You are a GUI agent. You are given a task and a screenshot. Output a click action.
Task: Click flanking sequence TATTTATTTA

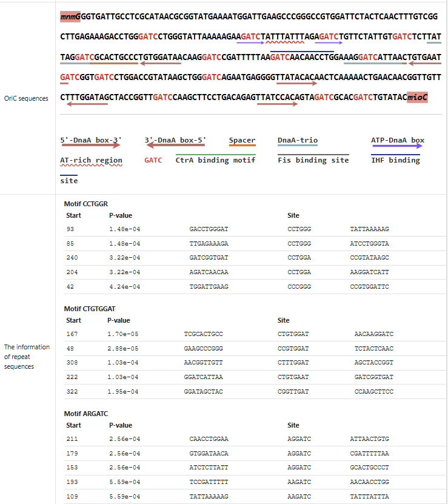pos(370,496)
